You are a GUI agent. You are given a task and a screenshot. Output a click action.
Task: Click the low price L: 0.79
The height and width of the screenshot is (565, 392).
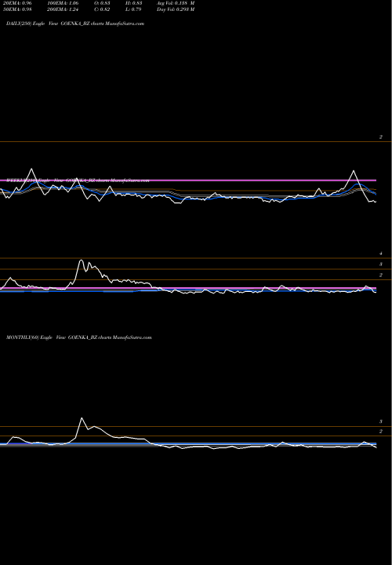133,9
